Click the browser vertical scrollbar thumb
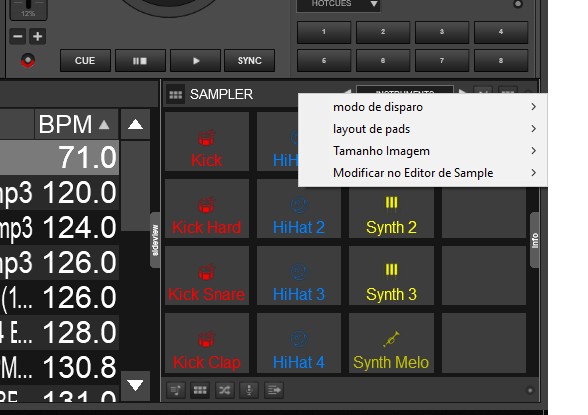588x415 pixels. [135, 186]
